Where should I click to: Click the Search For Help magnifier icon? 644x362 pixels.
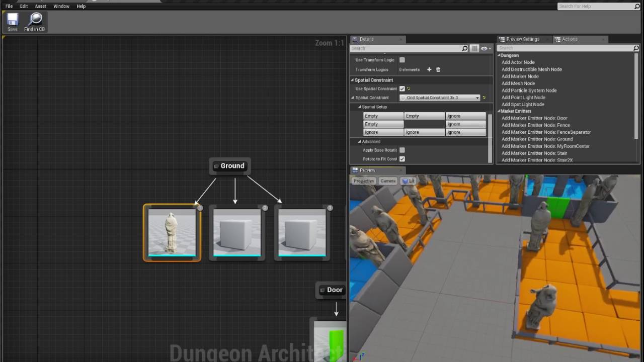(x=636, y=6)
